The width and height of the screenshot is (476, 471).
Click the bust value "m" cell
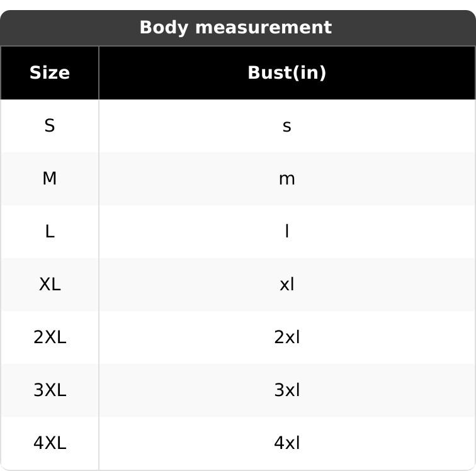(286, 179)
